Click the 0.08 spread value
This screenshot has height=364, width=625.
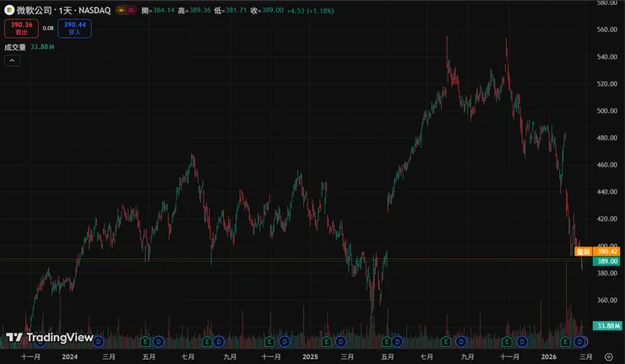[48, 29]
